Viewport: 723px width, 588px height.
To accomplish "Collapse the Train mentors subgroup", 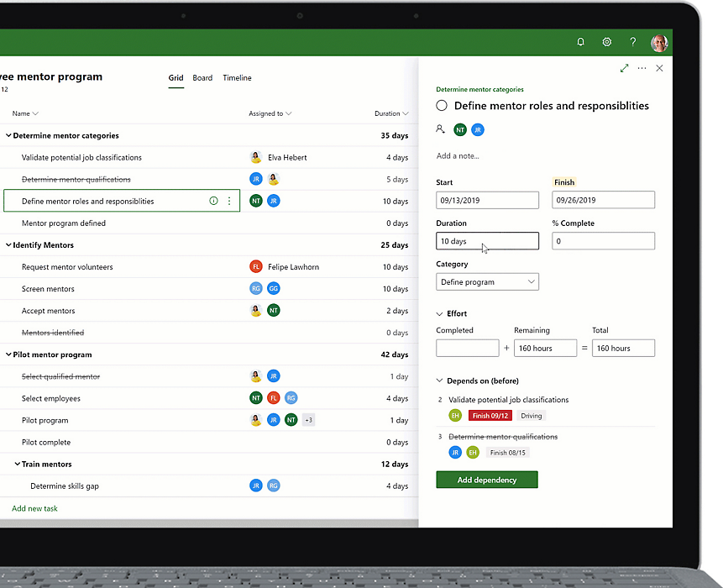I will coord(17,465).
